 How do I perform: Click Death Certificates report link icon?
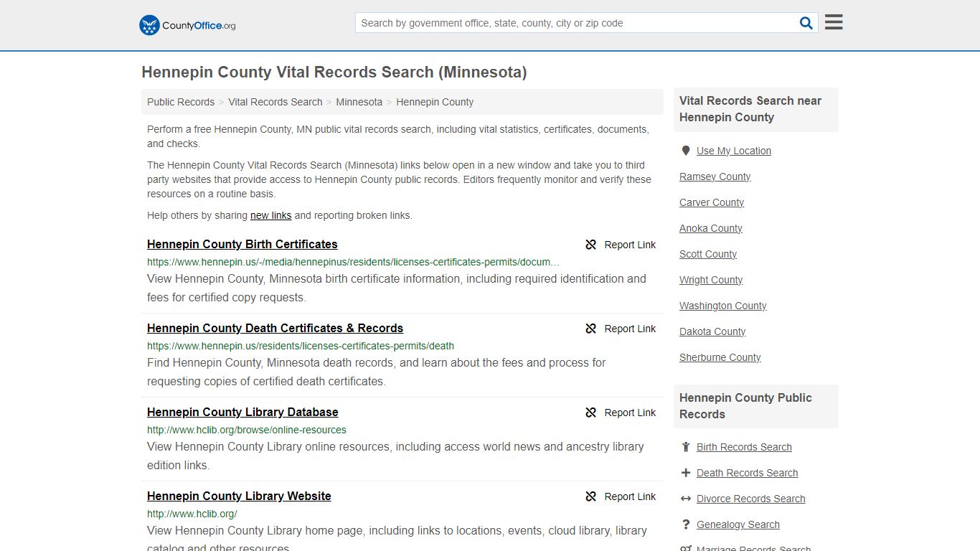coord(591,329)
